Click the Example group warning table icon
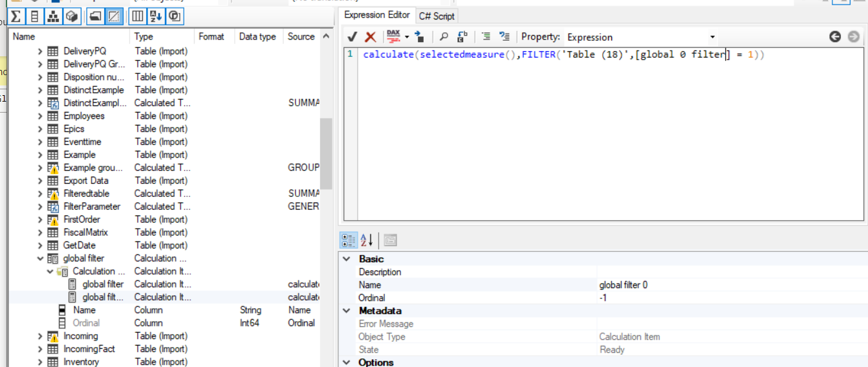868x367 pixels. [x=53, y=168]
